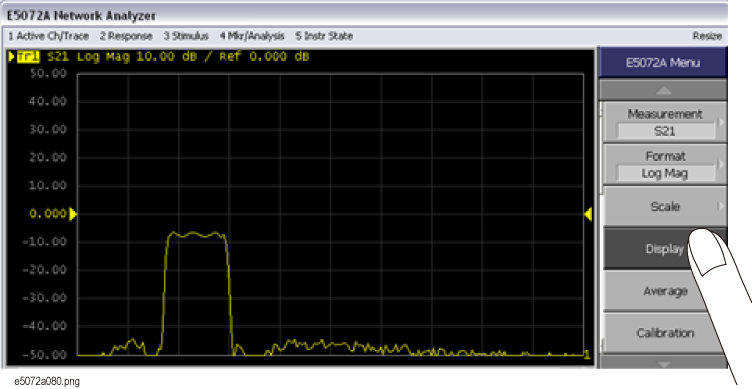
Task: Open the Calibration softkey
Action: [664, 333]
